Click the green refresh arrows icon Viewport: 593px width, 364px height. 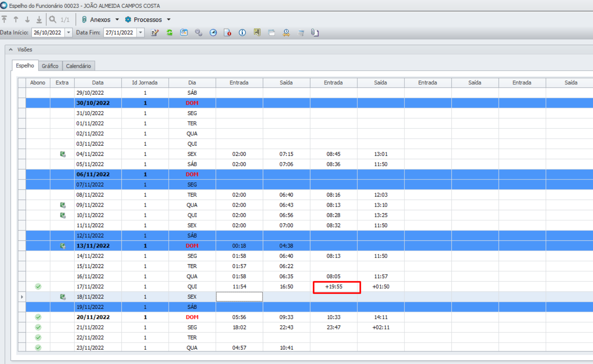(170, 33)
